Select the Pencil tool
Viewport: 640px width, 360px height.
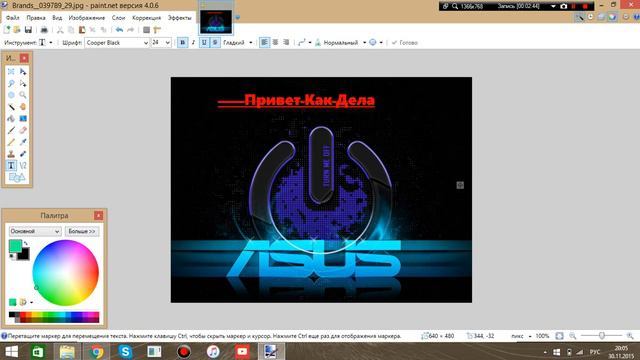tap(11, 142)
